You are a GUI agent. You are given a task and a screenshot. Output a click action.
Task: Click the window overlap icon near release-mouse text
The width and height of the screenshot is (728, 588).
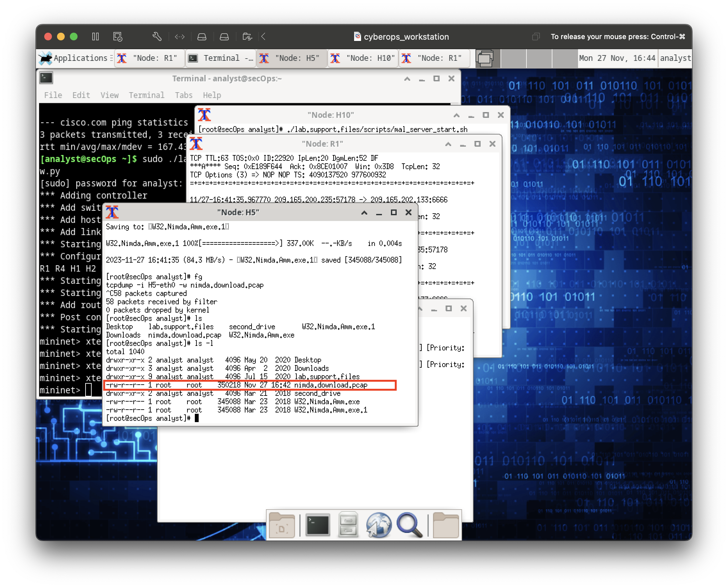click(x=536, y=37)
